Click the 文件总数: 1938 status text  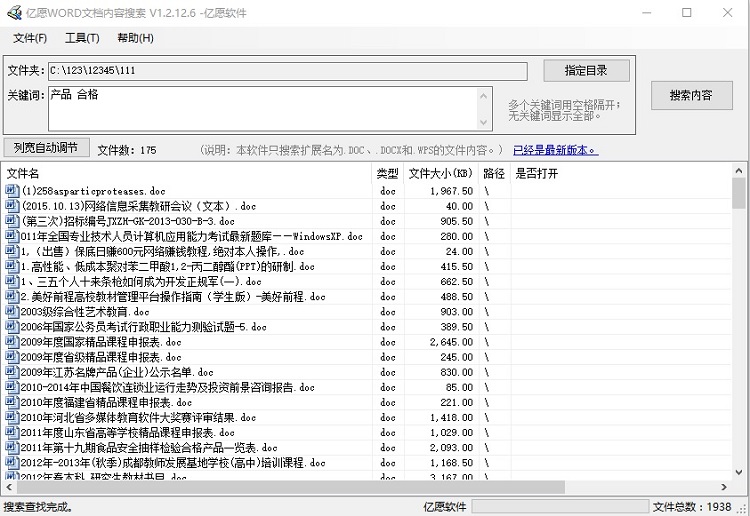click(692, 507)
